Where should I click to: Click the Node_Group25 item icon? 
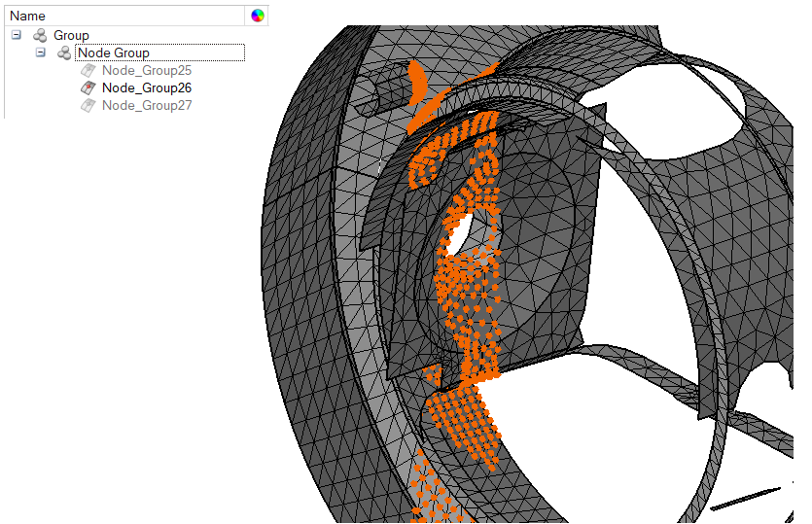tap(88, 70)
